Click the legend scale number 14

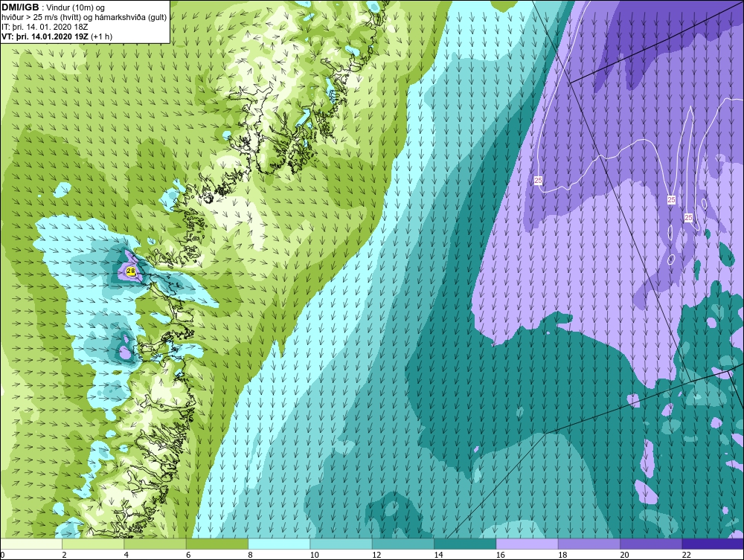pos(438,556)
